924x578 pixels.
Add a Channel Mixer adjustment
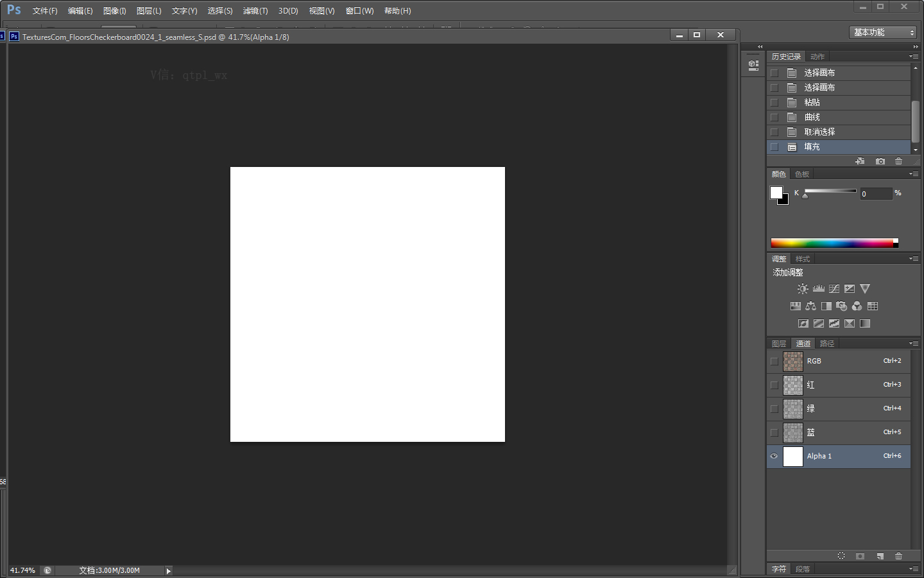[x=857, y=306]
